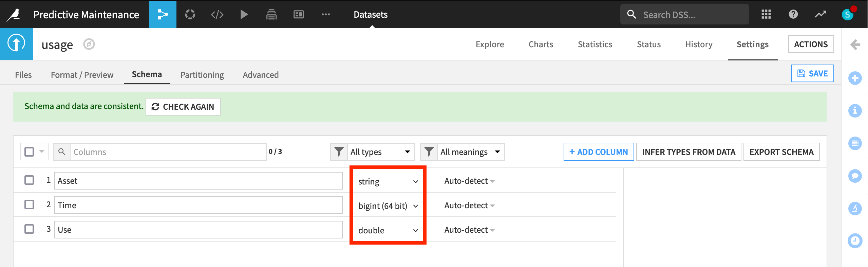Click the uploaded dataset icon beside usage
Image resolution: width=868 pixels, height=267 pixels.
pyautogui.click(x=17, y=43)
